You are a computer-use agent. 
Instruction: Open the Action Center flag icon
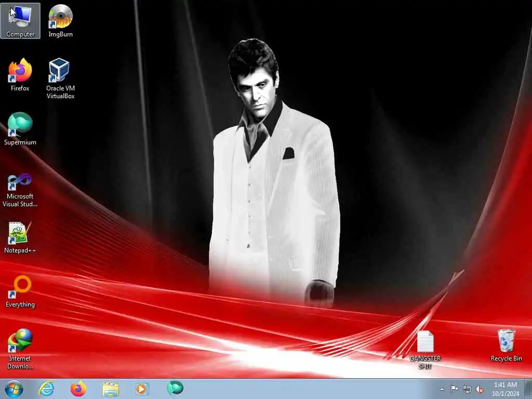pos(454,389)
